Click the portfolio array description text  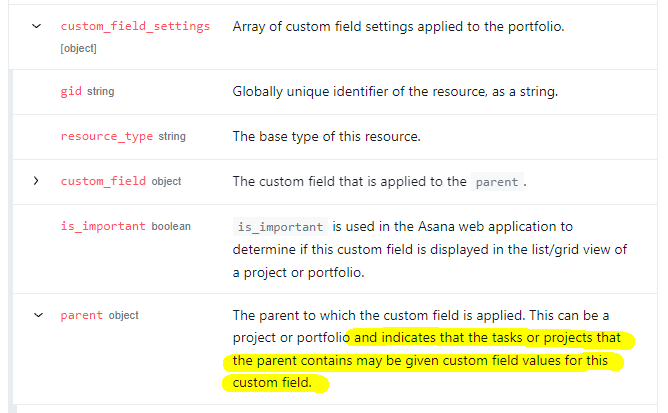tap(398, 26)
